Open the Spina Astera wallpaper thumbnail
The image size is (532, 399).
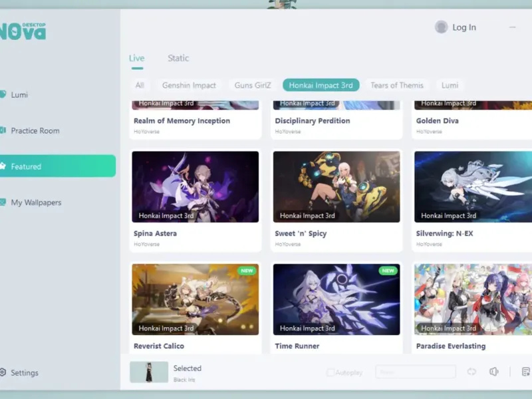pyautogui.click(x=196, y=187)
